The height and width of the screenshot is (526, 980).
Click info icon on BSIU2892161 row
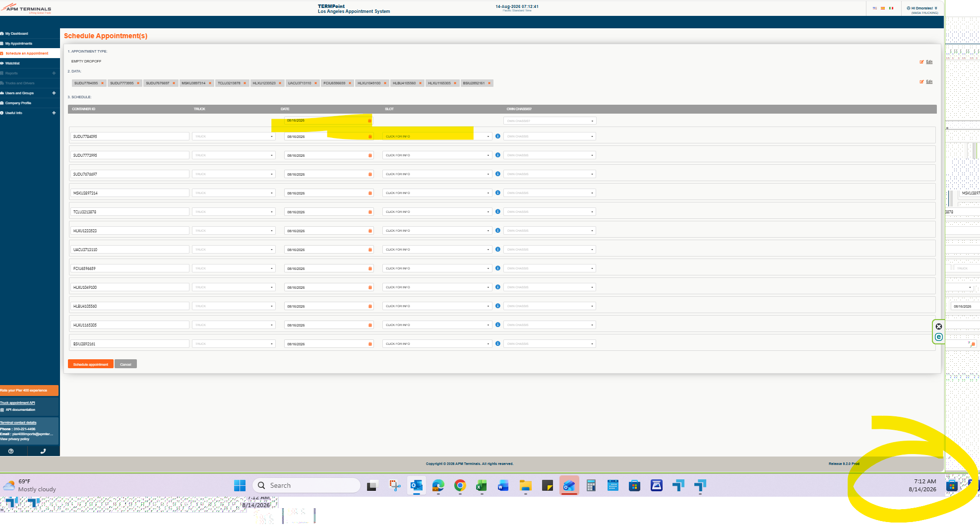(x=498, y=343)
